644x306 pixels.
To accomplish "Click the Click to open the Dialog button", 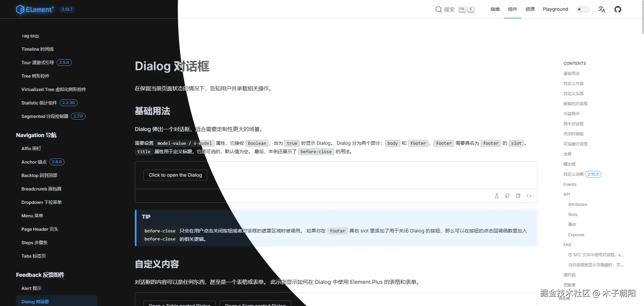I will pos(175,175).
